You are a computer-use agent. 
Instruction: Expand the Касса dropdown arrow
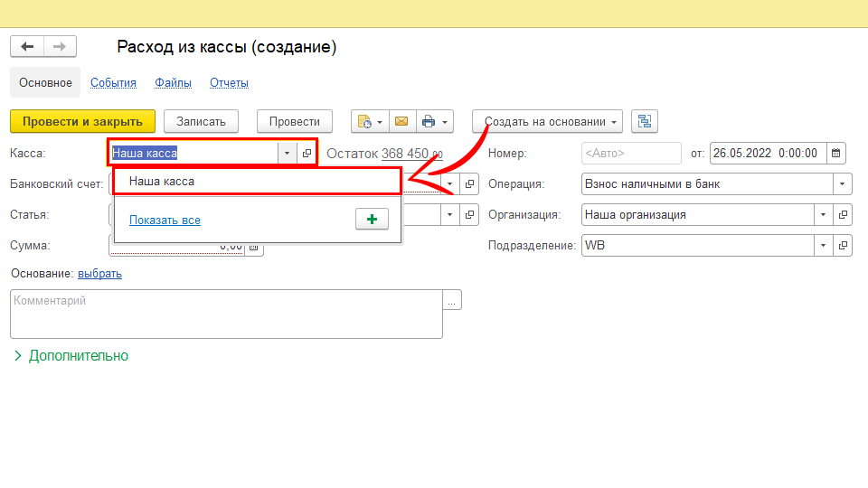[287, 154]
